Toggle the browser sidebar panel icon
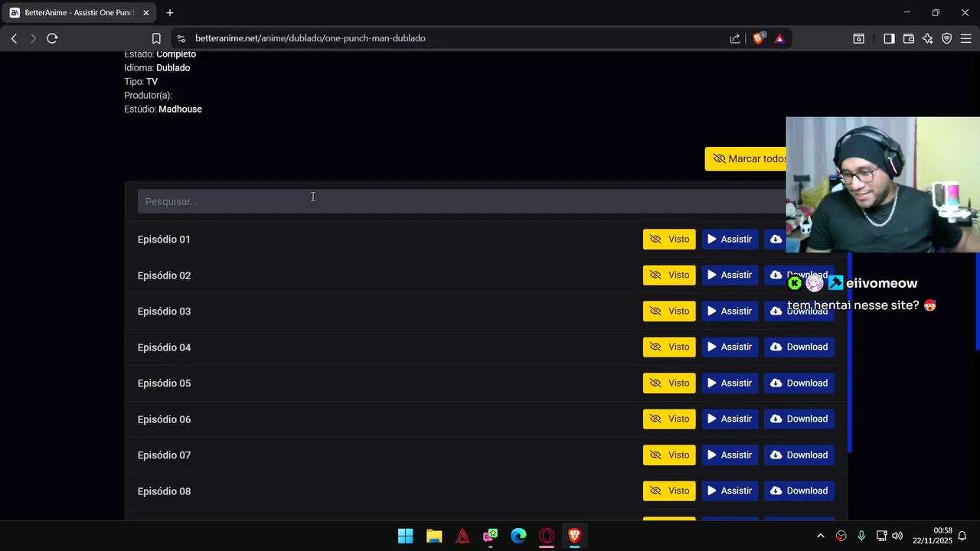The image size is (980, 551). pyautogui.click(x=889, y=38)
